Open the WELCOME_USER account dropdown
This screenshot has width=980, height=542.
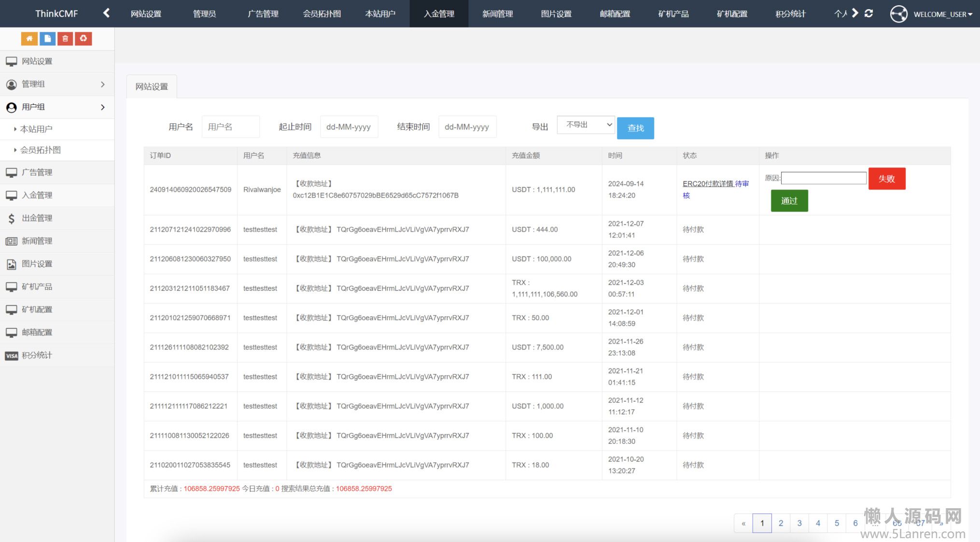(x=942, y=14)
